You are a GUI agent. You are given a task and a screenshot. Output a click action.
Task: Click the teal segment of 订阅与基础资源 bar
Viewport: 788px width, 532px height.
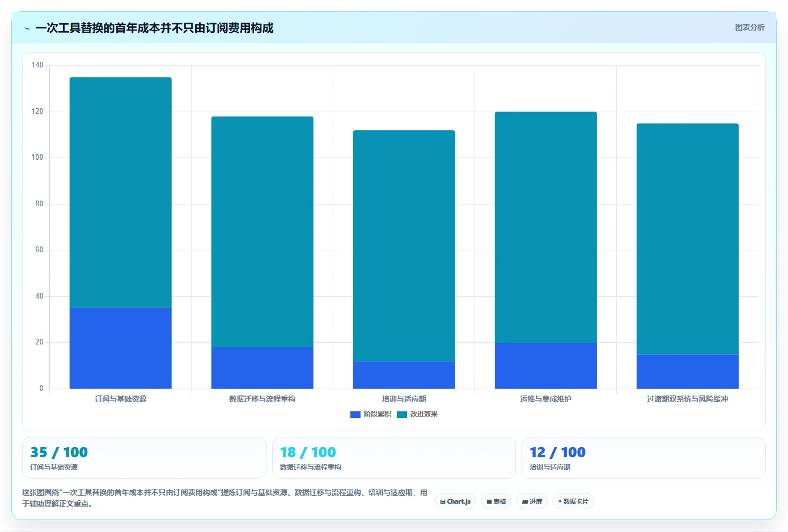click(121, 193)
